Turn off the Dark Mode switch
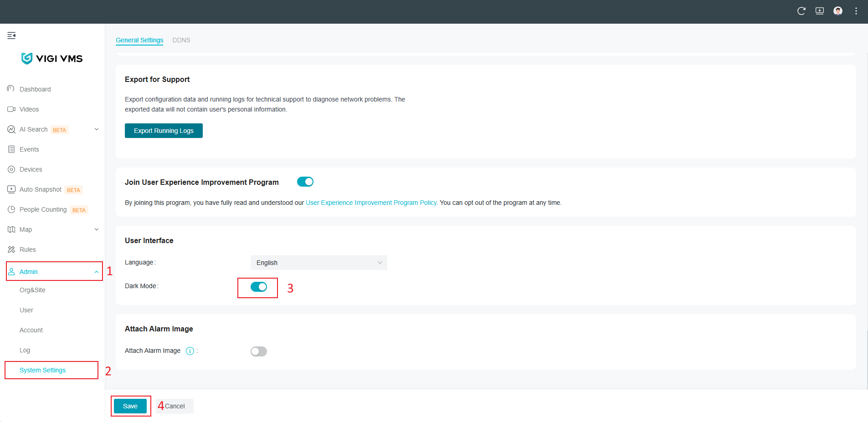Image resolution: width=868 pixels, height=422 pixels. click(x=259, y=287)
